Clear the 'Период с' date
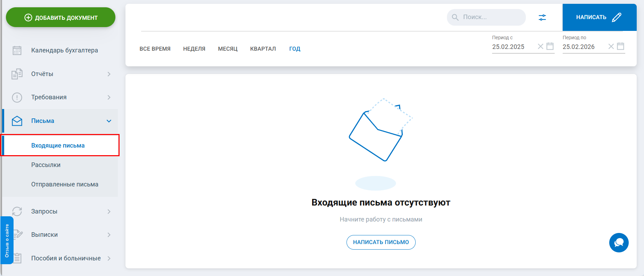This screenshot has height=276, width=644. (x=540, y=46)
